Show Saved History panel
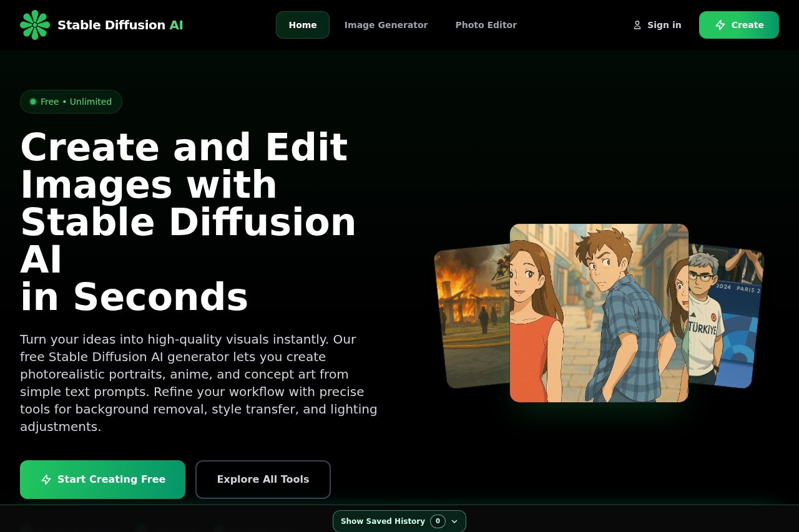Screen dimensions: 799x532 399,521
